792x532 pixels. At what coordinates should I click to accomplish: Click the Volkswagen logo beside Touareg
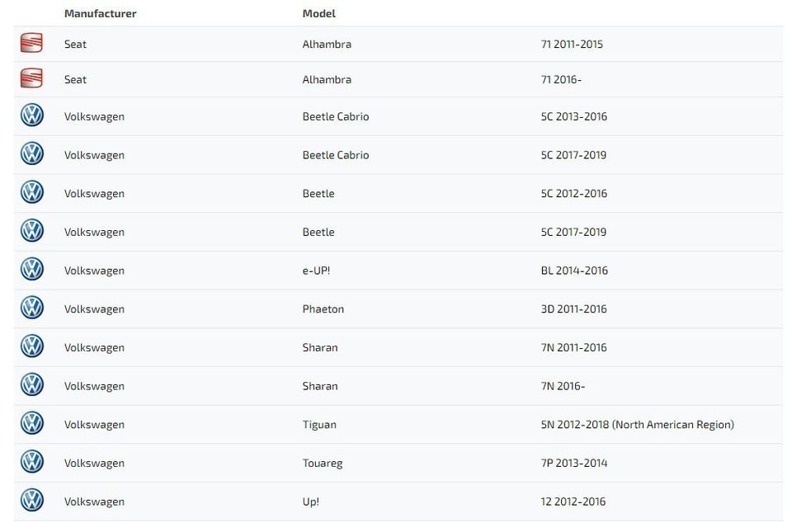tap(32, 462)
